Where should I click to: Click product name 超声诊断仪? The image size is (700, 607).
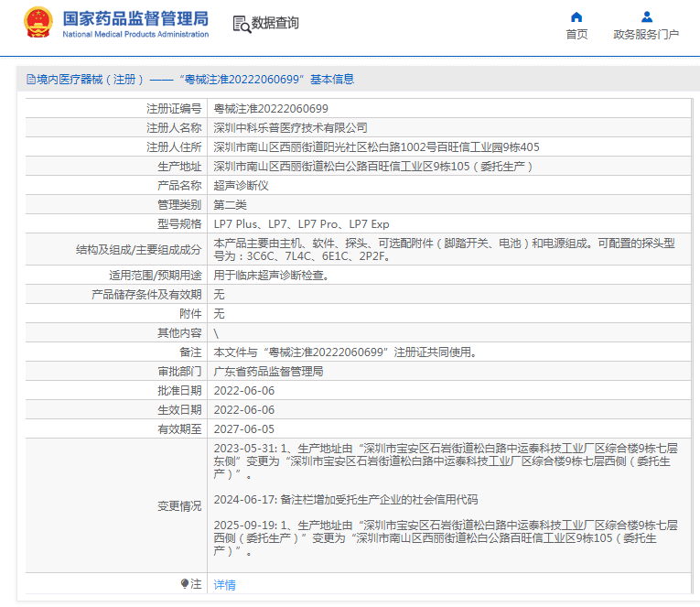(241, 185)
